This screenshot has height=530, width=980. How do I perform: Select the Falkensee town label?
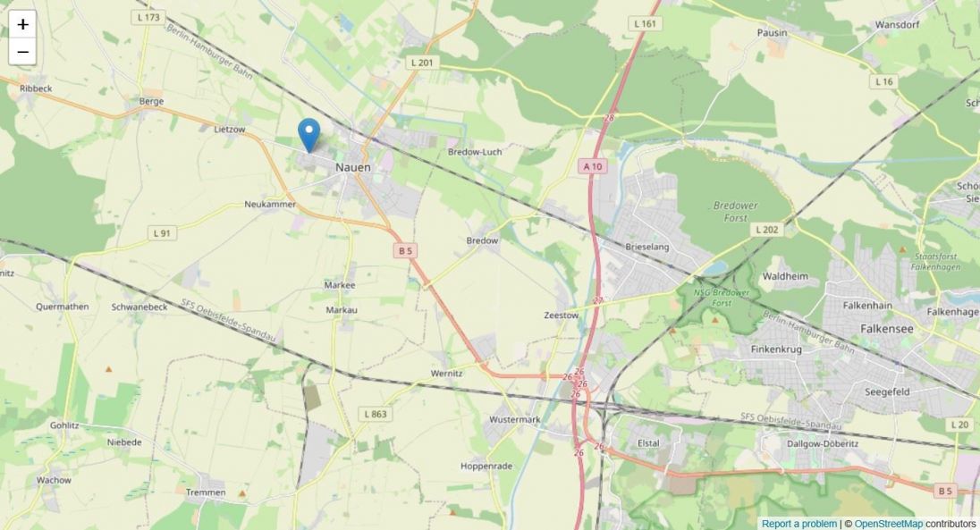click(887, 328)
